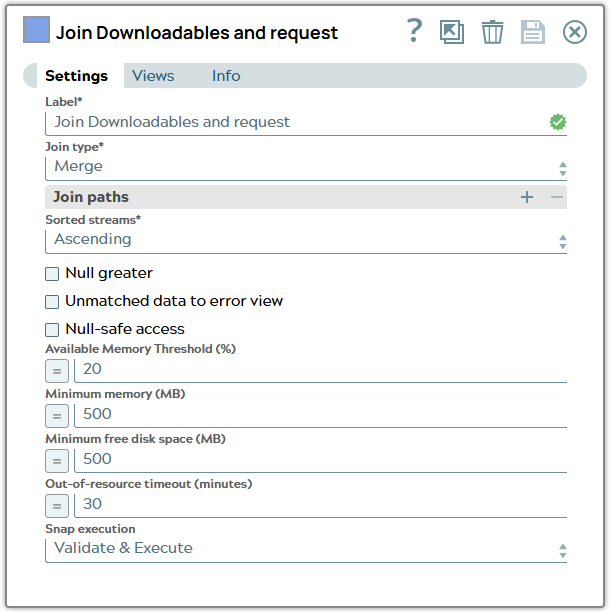Open the Join type dropdown
The image size is (610, 612).
tap(306, 168)
